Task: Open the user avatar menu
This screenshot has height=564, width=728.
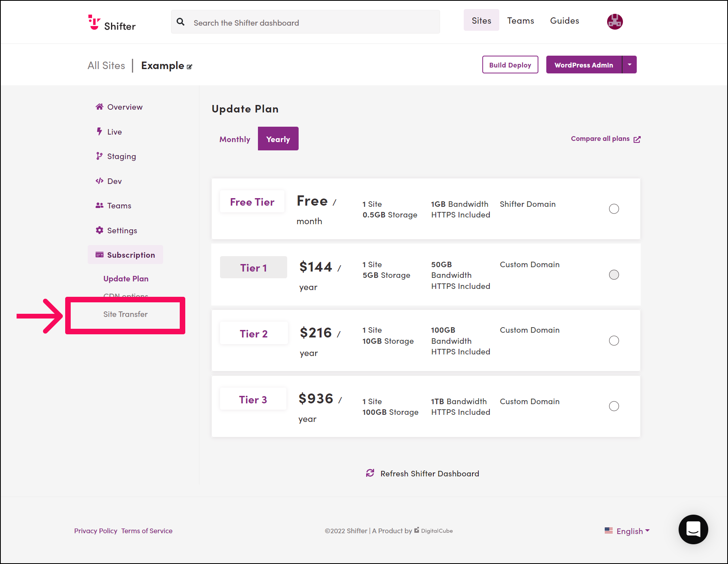Action: (x=615, y=22)
